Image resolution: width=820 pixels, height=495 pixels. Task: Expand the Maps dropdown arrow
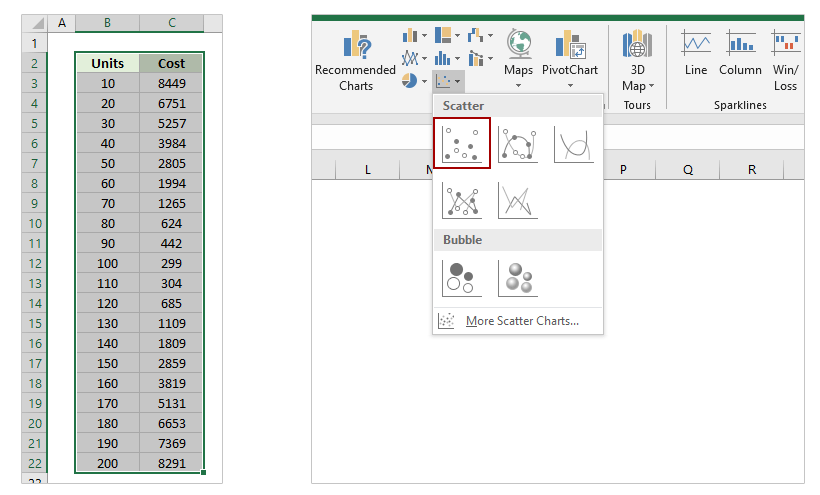point(518,86)
